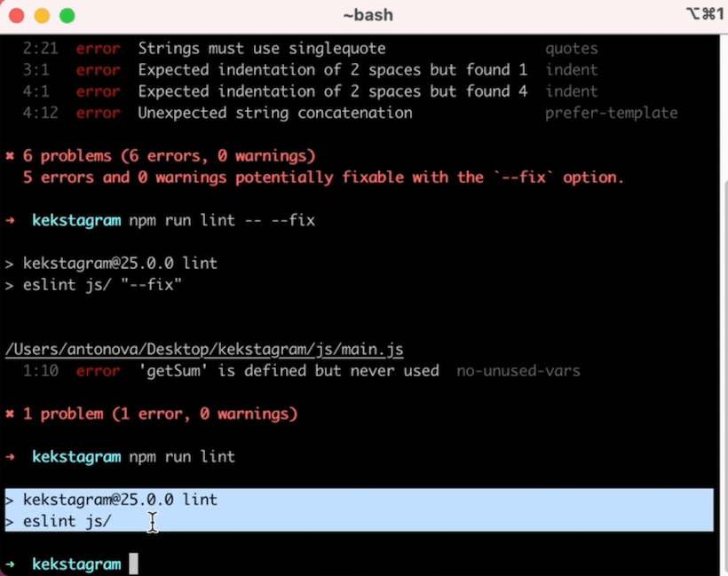728x576 pixels.
Task: Click the vertical scrollbar on the right
Action: click(720, 355)
